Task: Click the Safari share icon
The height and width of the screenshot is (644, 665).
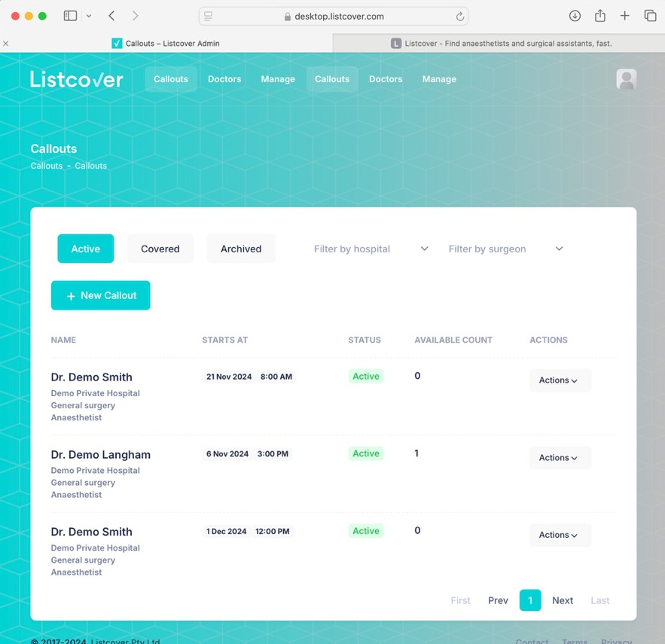Action: pyautogui.click(x=599, y=15)
